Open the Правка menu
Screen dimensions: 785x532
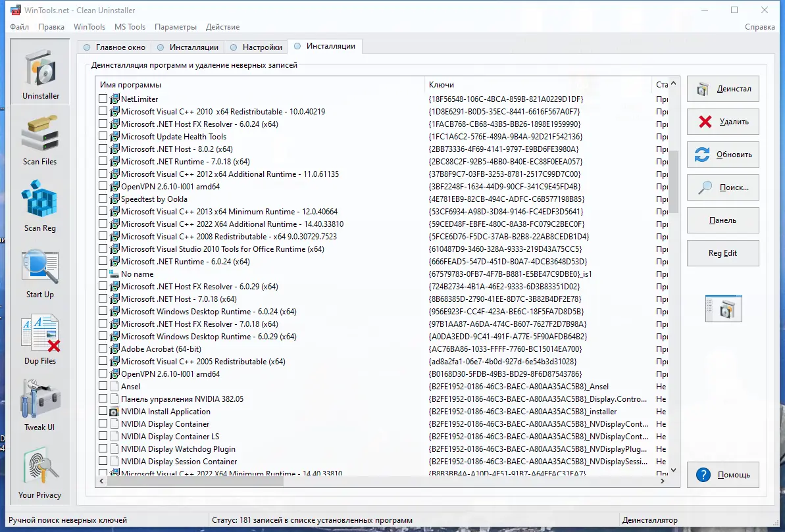pyautogui.click(x=51, y=27)
